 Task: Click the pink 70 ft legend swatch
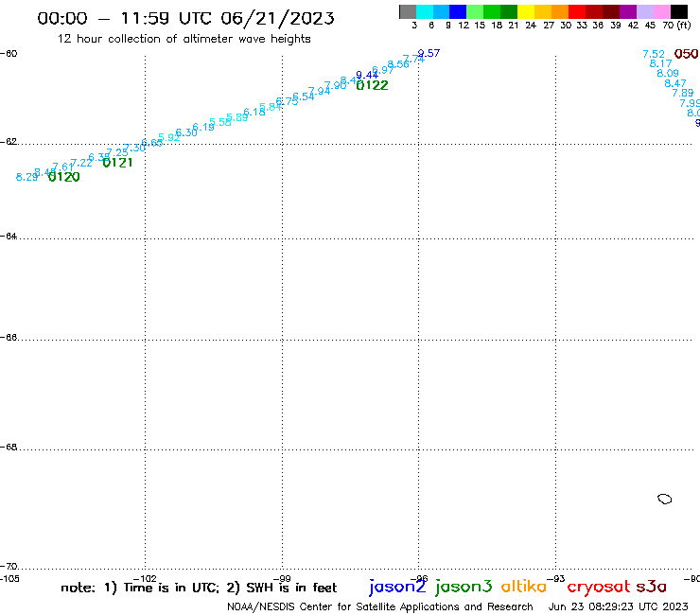click(661, 11)
